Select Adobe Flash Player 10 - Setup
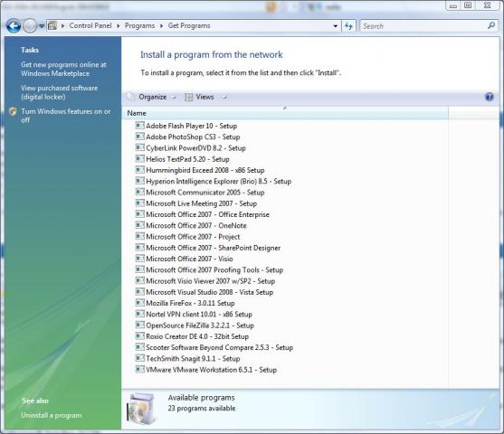 click(192, 126)
